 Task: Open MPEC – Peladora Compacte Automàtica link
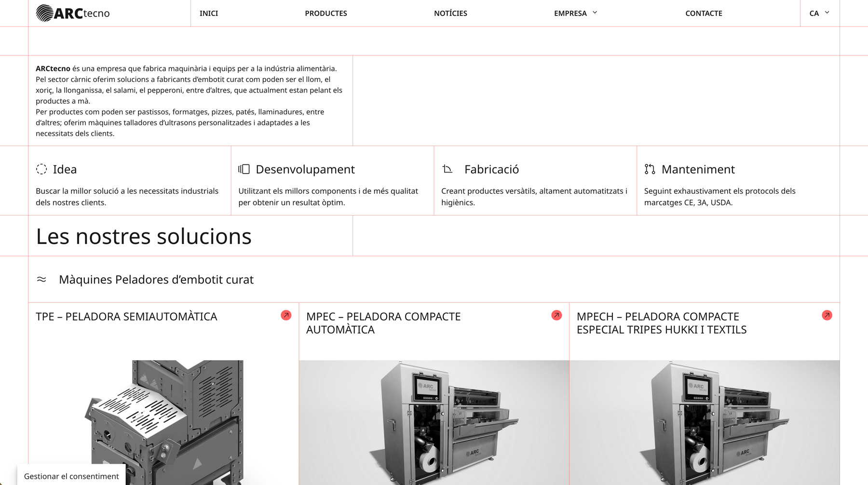coord(383,323)
